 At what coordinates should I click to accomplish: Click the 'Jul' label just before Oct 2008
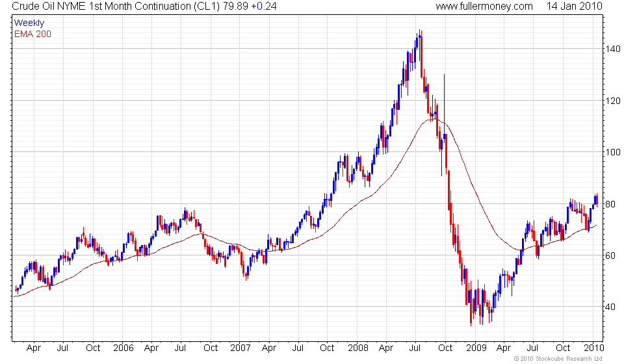[415, 348]
